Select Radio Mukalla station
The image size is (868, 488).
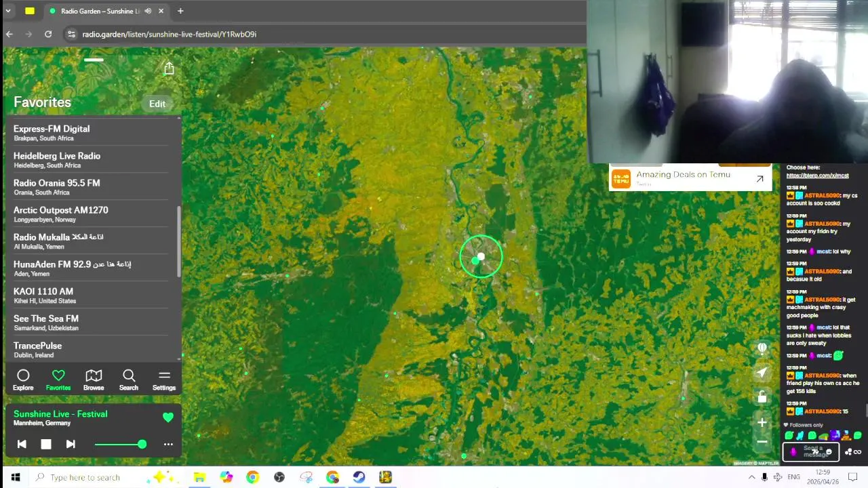click(91, 241)
